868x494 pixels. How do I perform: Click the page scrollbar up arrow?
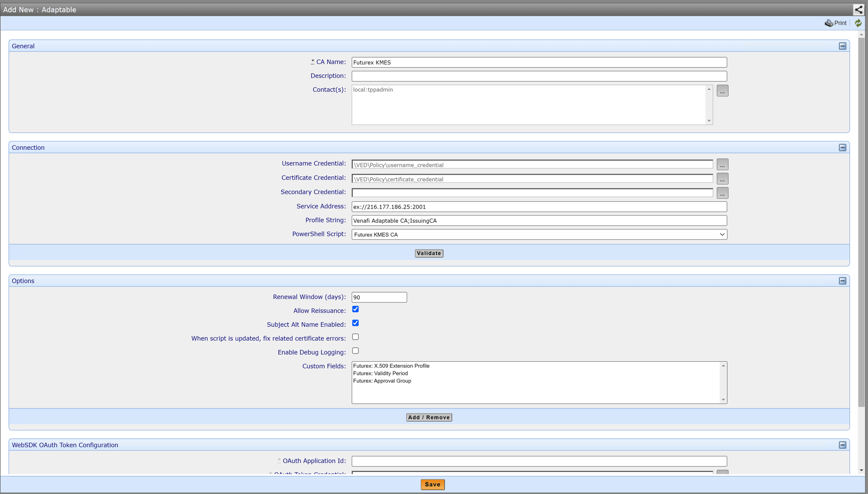[862, 34]
